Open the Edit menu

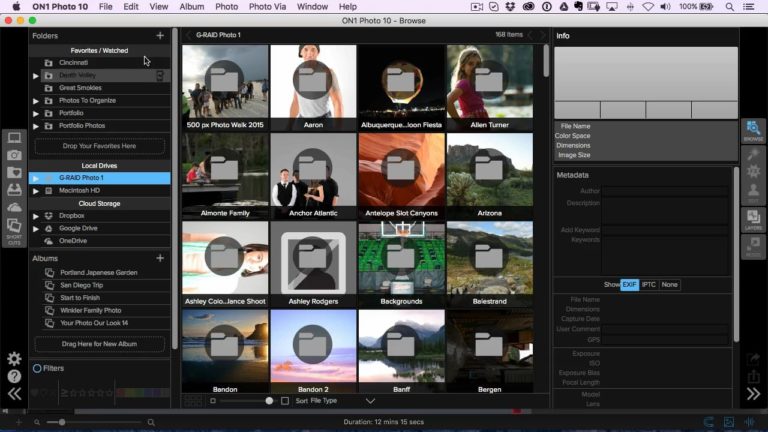pyautogui.click(x=131, y=7)
